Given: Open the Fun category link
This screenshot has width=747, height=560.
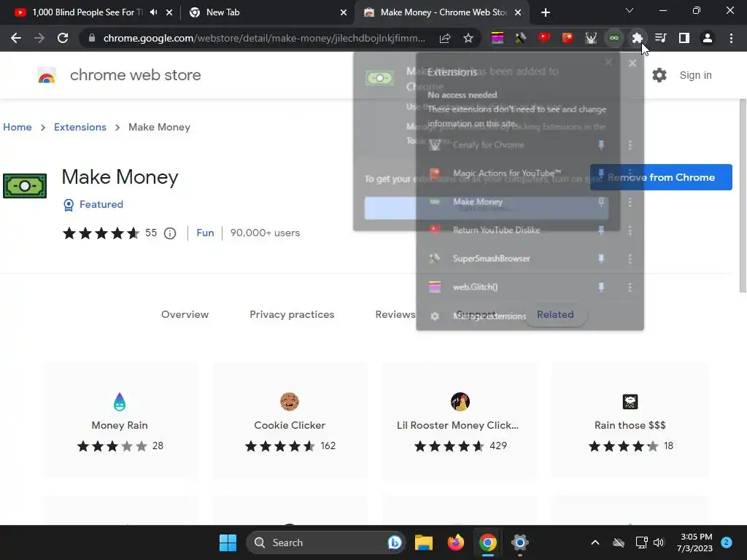Looking at the screenshot, I should 205,233.
